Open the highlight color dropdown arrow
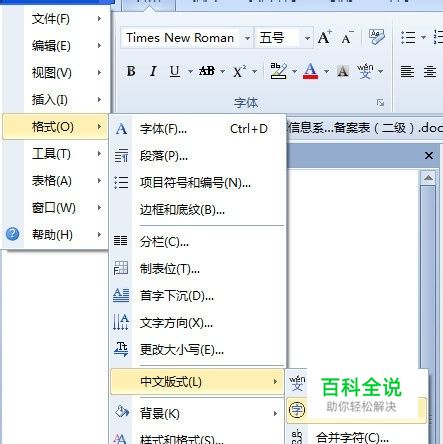This screenshot has height=444, width=443. point(294,71)
